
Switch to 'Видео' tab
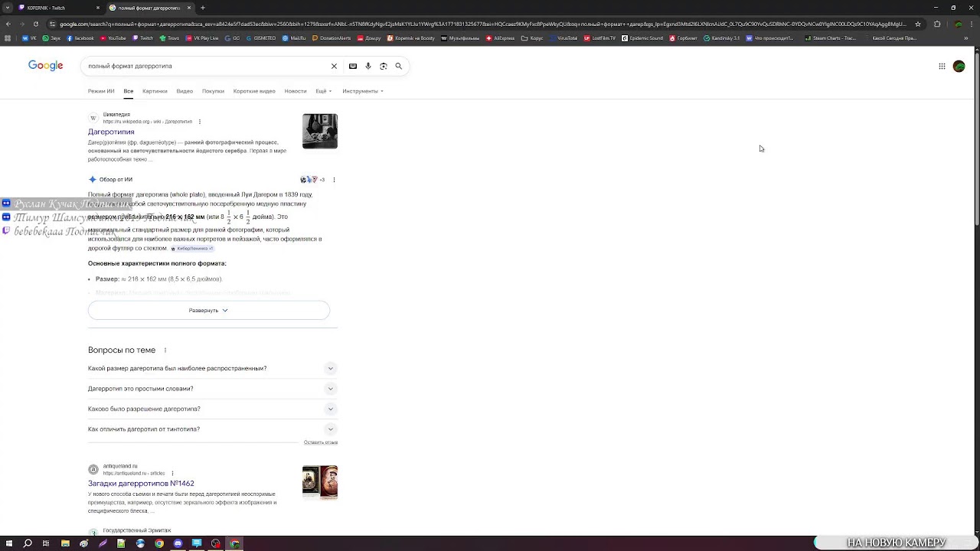click(x=185, y=91)
